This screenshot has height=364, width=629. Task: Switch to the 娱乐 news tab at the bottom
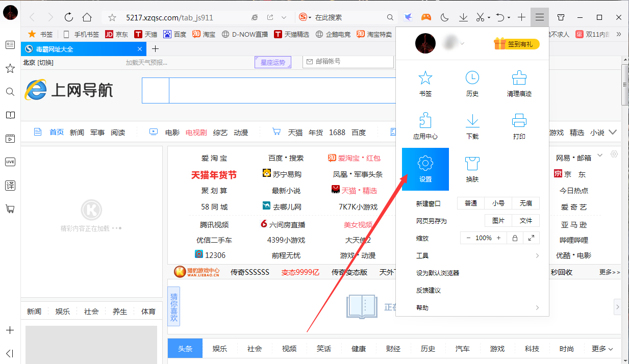coord(219,348)
